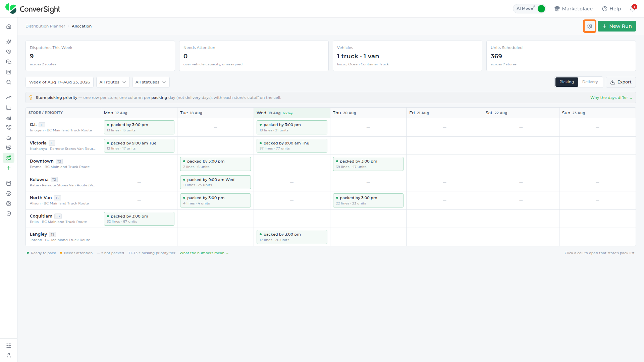The width and height of the screenshot is (644, 362).
Task: Open the home icon in sidebar
Action: (x=9, y=26)
